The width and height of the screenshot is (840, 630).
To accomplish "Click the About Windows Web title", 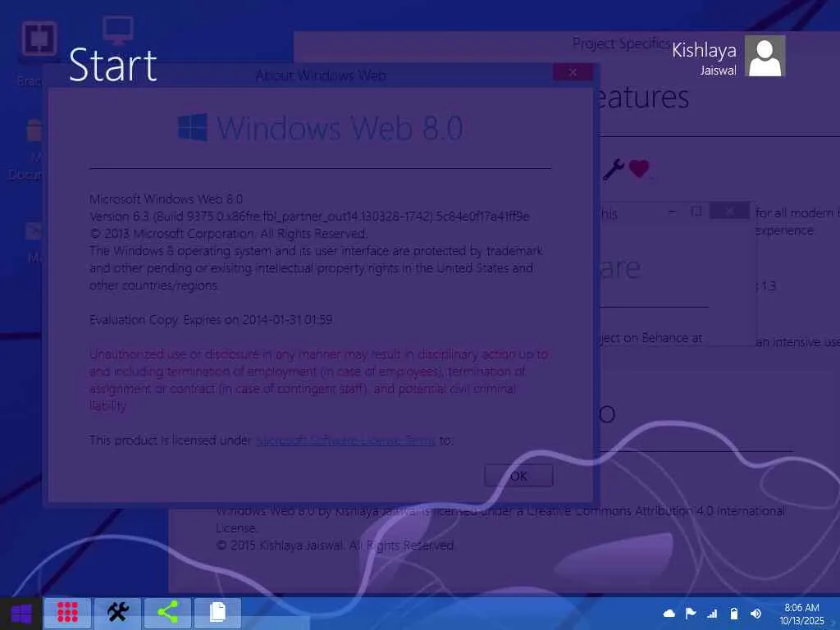I will click(321, 75).
